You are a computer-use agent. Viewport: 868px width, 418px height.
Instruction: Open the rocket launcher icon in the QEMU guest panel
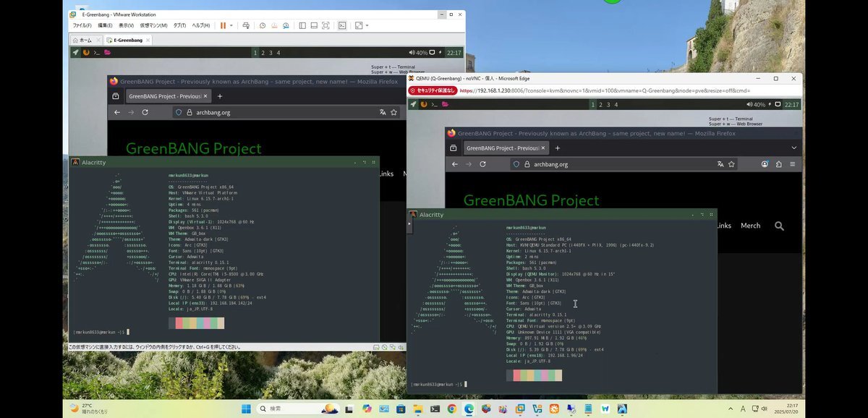click(x=413, y=104)
